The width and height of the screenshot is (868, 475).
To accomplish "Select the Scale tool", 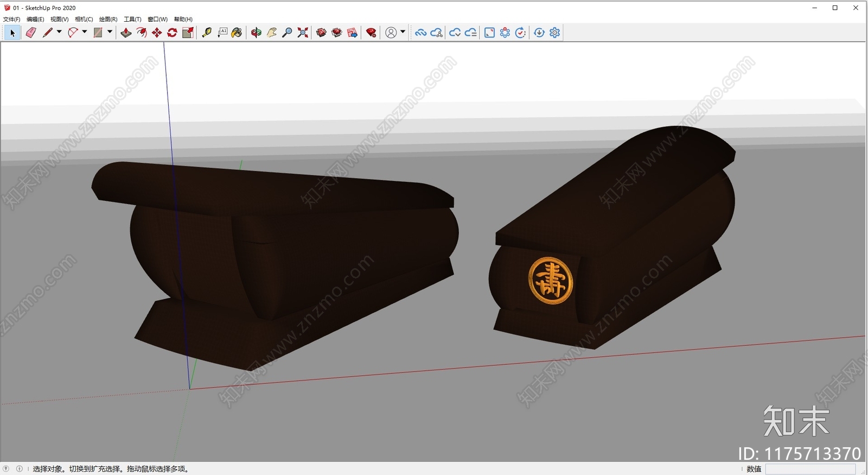I will (x=188, y=33).
